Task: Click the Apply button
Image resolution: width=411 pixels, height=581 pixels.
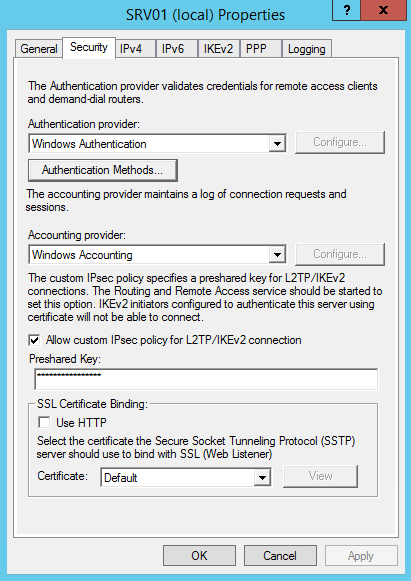Action: coord(361,555)
